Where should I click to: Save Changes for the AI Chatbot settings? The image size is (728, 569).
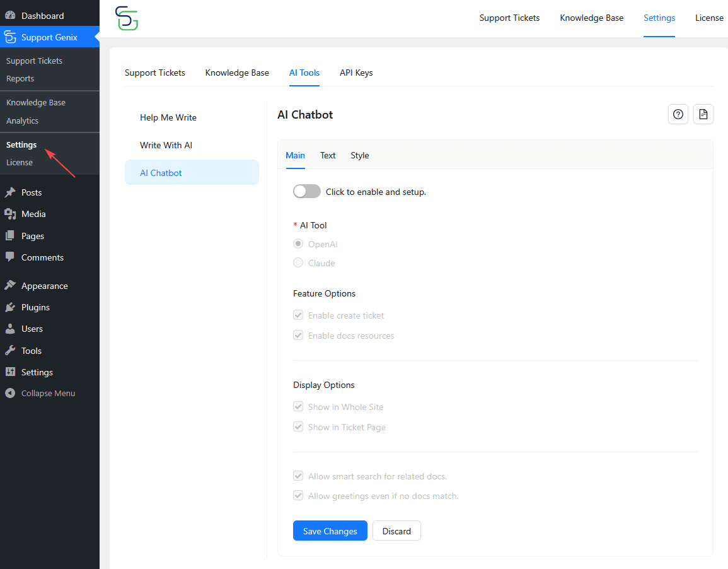pyautogui.click(x=330, y=531)
